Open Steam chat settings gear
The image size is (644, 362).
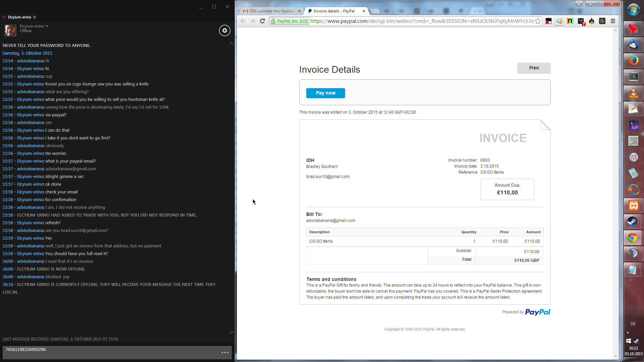pyautogui.click(x=225, y=31)
